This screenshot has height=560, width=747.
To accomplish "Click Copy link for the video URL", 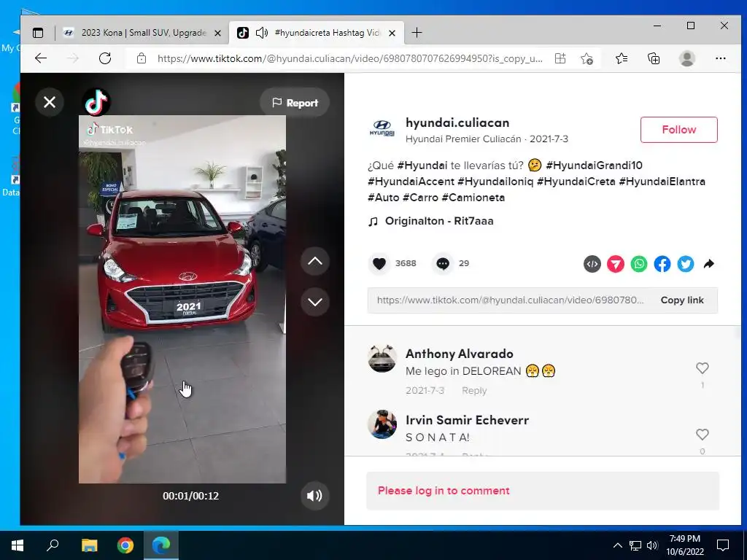I will (682, 300).
